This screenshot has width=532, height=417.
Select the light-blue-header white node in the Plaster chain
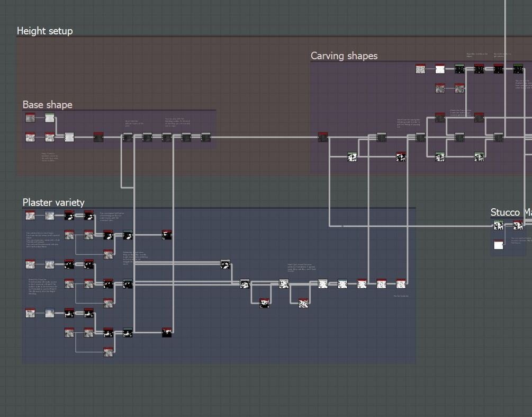342,283
